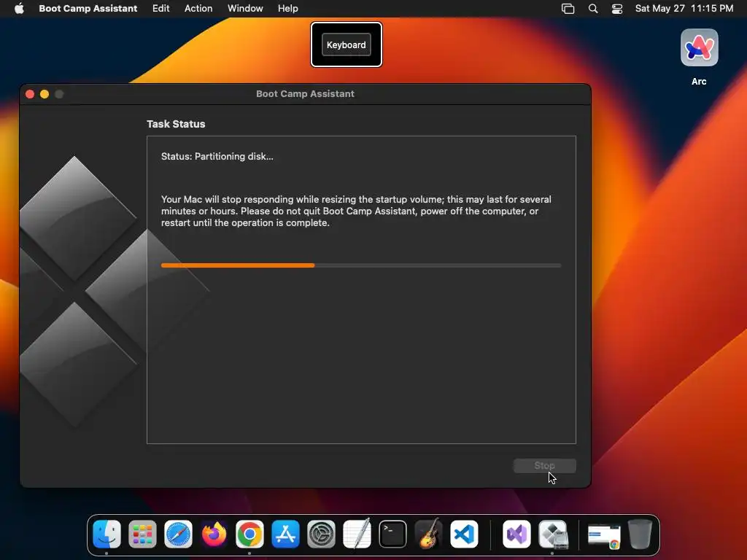This screenshot has width=747, height=560.
Task: Launch Firefox from the Dock
Action: (x=214, y=534)
